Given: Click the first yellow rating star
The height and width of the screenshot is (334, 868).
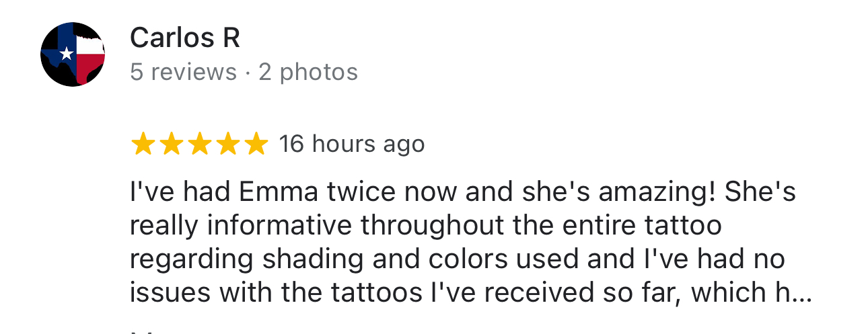Looking at the screenshot, I should (x=143, y=144).
